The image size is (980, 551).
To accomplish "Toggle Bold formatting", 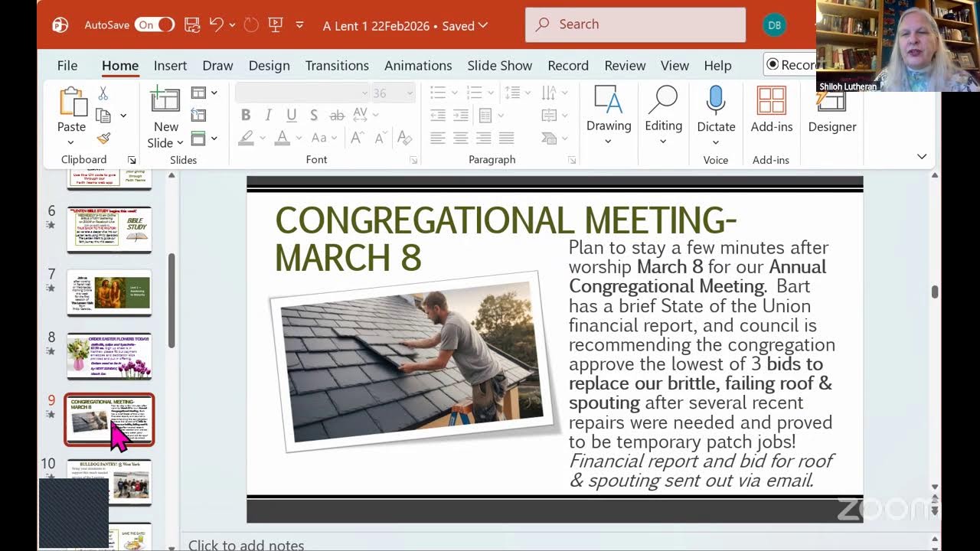I will [246, 116].
